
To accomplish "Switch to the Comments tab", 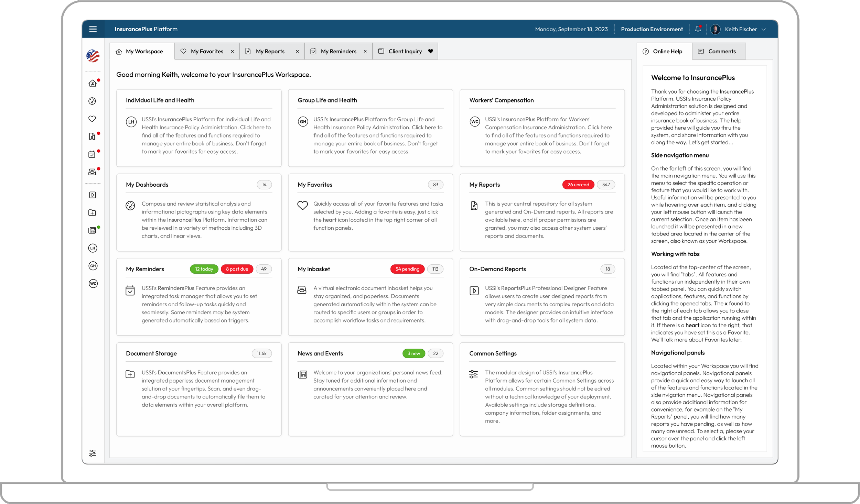I will (x=719, y=51).
